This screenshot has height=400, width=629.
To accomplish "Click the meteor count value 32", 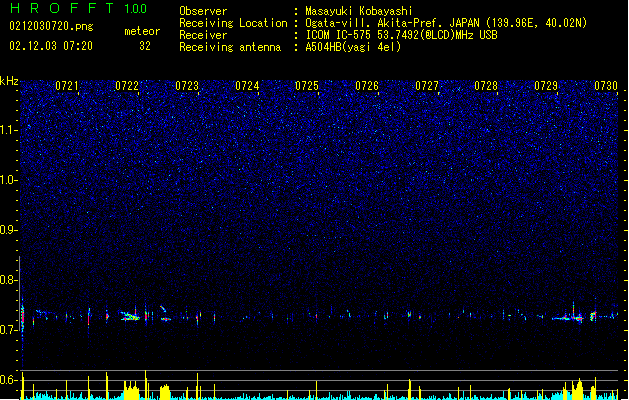I will click(x=145, y=46).
